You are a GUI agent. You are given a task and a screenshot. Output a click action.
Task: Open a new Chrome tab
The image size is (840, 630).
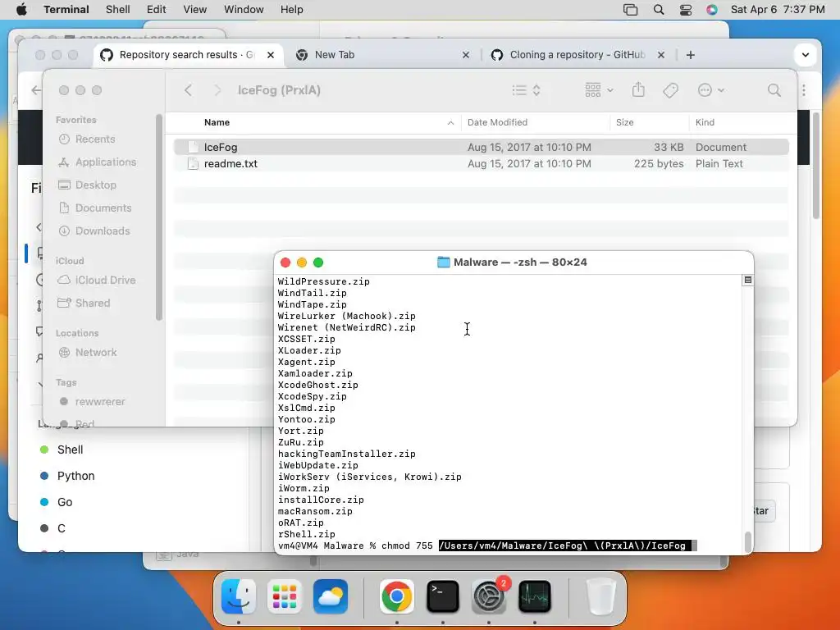(x=691, y=55)
